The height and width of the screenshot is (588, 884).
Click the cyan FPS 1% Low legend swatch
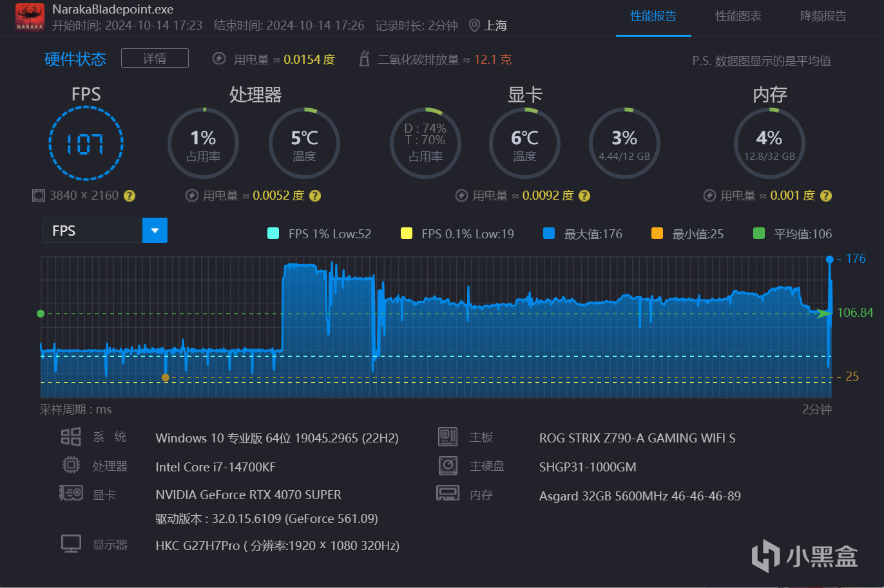pos(273,233)
